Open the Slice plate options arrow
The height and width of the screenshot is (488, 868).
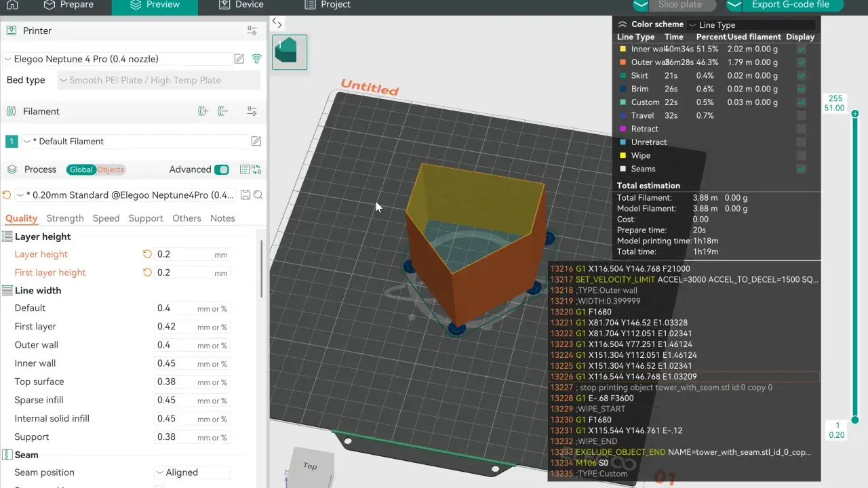tap(642, 5)
